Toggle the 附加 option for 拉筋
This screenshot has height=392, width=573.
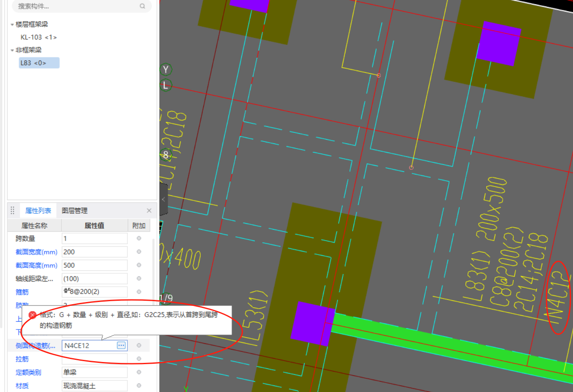(x=139, y=359)
